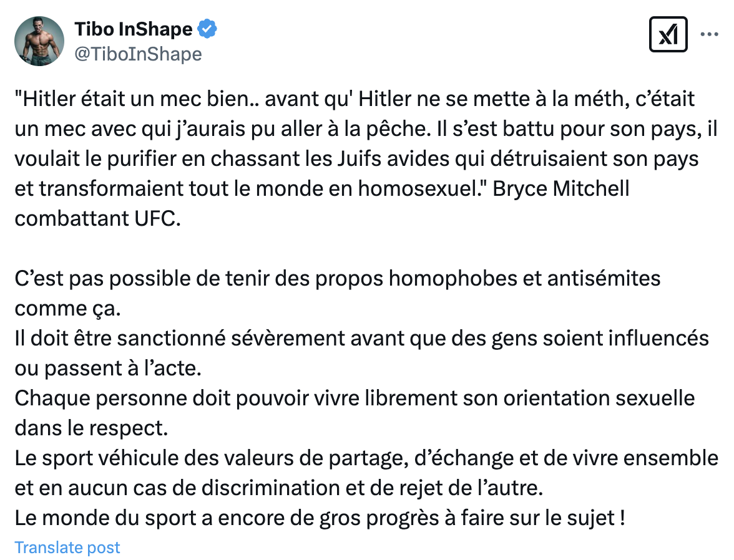Click the name Bryce Mitchell in the post
Screen dimensions: 734x560
(x=560, y=188)
